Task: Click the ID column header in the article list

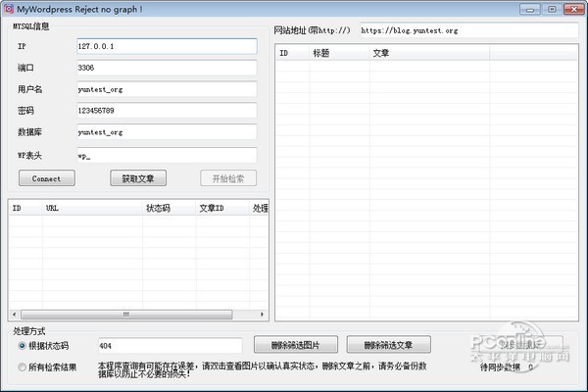Action: (x=292, y=53)
